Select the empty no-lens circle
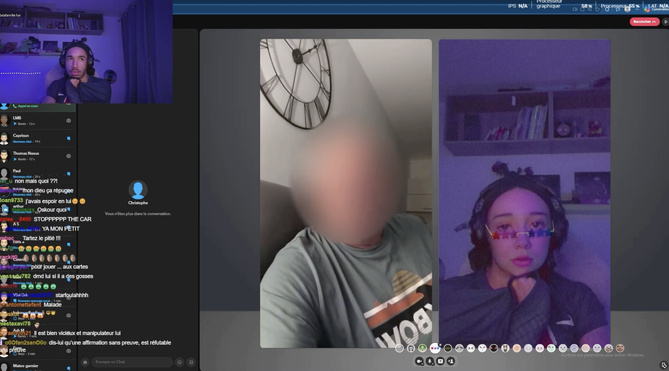Viewport: 669px width, 371px height. coord(399,348)
